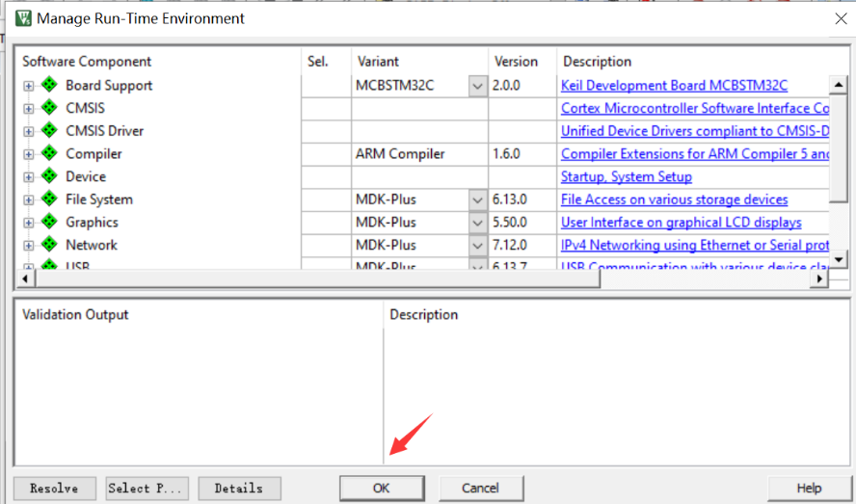The height and width of the screenshot is (504, 856).
Task: Click the horizontal scrollbar thumb
Action: click(317, 279)
